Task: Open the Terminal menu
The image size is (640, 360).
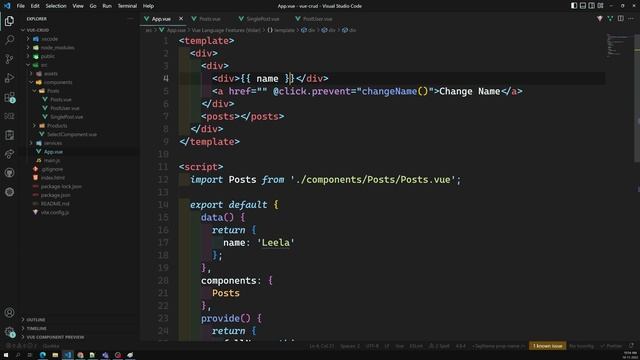Action: tap(127, 6)
